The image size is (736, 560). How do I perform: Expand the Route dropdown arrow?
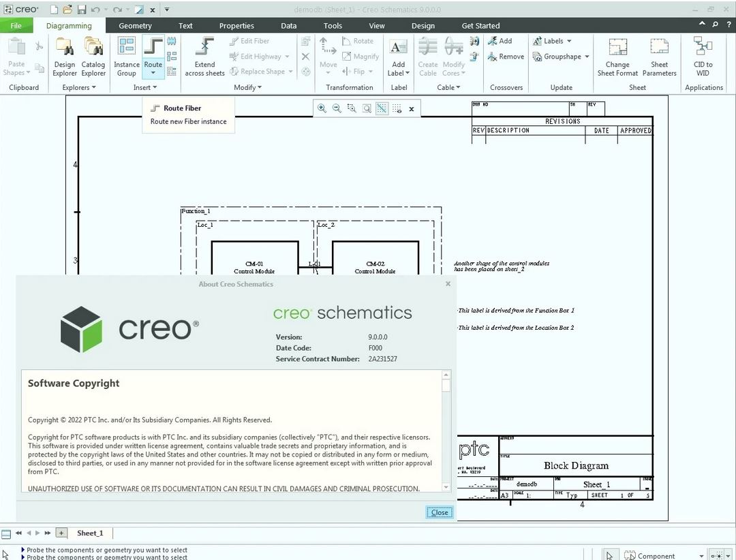(153, 73)
